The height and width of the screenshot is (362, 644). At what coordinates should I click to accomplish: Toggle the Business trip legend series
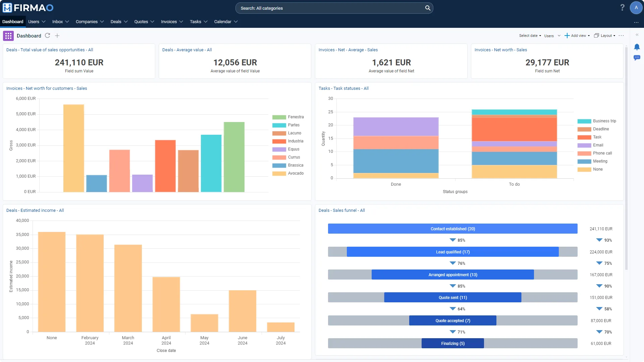597,121
